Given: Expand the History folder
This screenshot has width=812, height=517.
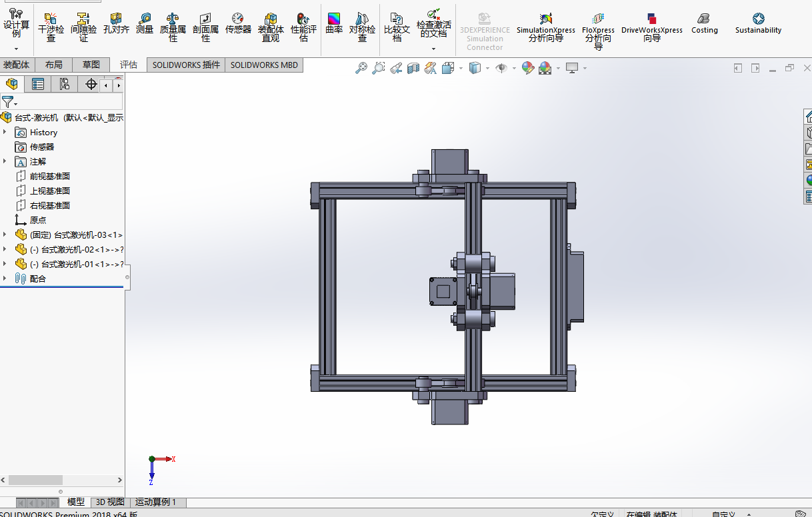Looking at the screenshot, I should click(x=5, y=133).
